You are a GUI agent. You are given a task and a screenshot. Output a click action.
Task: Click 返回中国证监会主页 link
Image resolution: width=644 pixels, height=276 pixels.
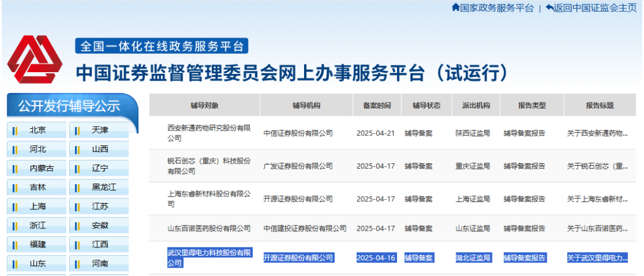[595, 8]
